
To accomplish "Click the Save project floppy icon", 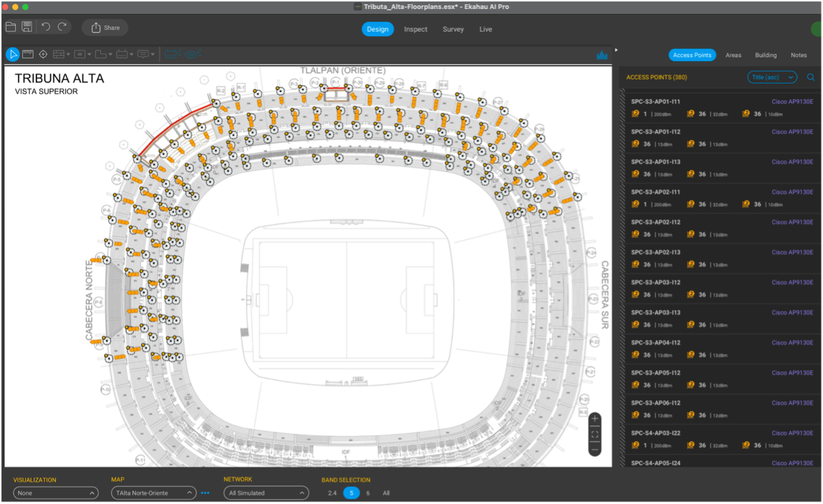I will [27, 27].
